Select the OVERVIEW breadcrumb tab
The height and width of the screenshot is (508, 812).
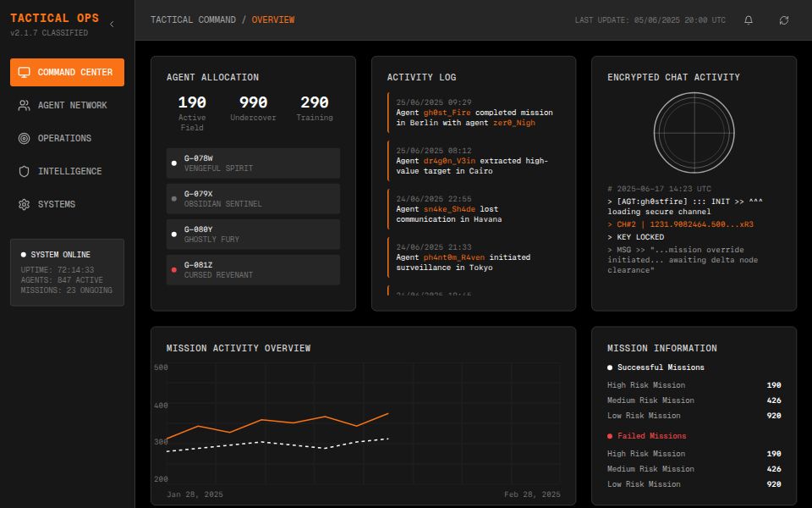point(273,19)
